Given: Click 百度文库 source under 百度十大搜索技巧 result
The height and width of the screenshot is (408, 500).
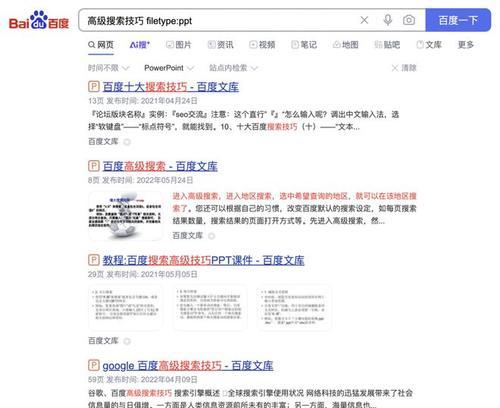Looking at the screenshot, I should point(103,142).
